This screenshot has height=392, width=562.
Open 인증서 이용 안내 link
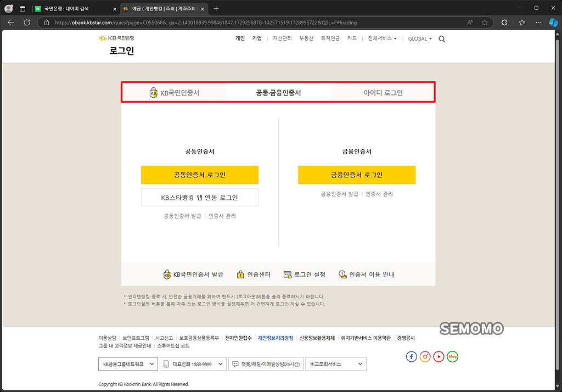pos(366,275)
